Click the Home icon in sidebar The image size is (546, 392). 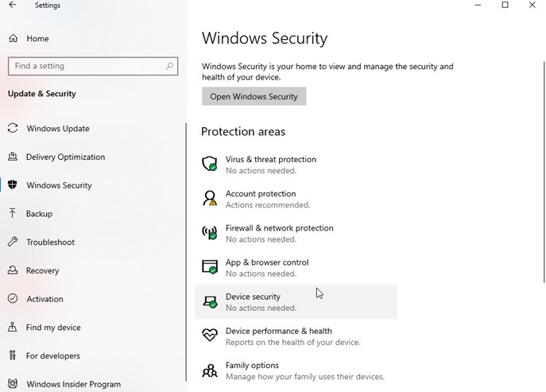point(14,38)
